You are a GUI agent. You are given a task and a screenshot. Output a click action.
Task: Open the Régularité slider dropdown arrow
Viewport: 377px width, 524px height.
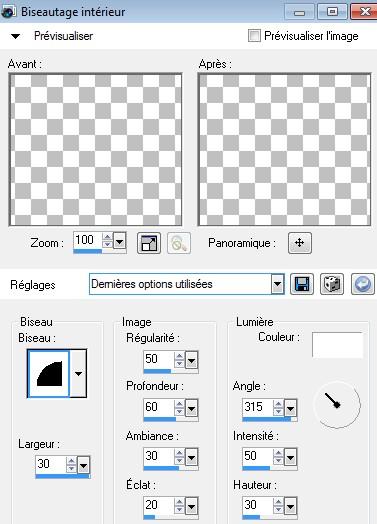pyautogui.click(x=192, y=360)
